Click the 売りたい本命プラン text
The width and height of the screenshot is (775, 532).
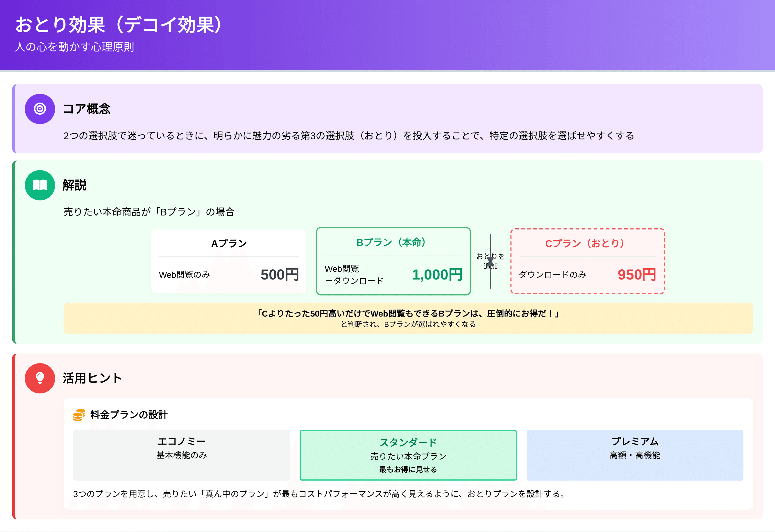(408, 456)
